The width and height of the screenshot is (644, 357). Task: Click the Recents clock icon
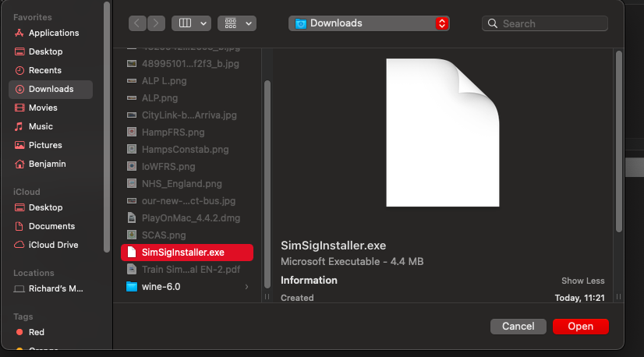coord(19,70)
